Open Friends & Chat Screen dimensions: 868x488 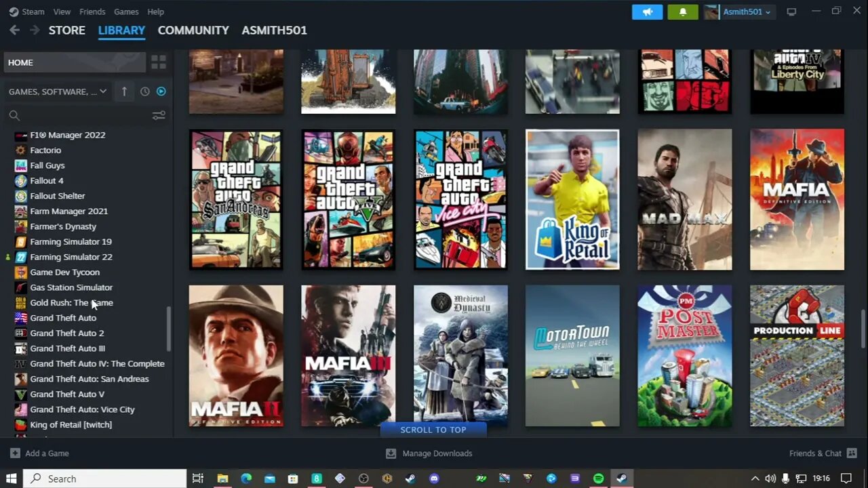click(823, 453)
